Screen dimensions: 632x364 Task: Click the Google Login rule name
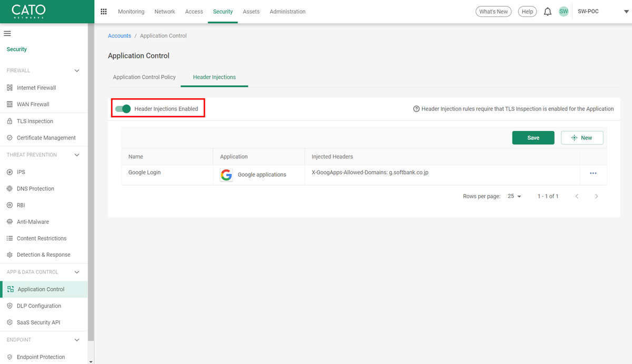[x=144, y=173]
